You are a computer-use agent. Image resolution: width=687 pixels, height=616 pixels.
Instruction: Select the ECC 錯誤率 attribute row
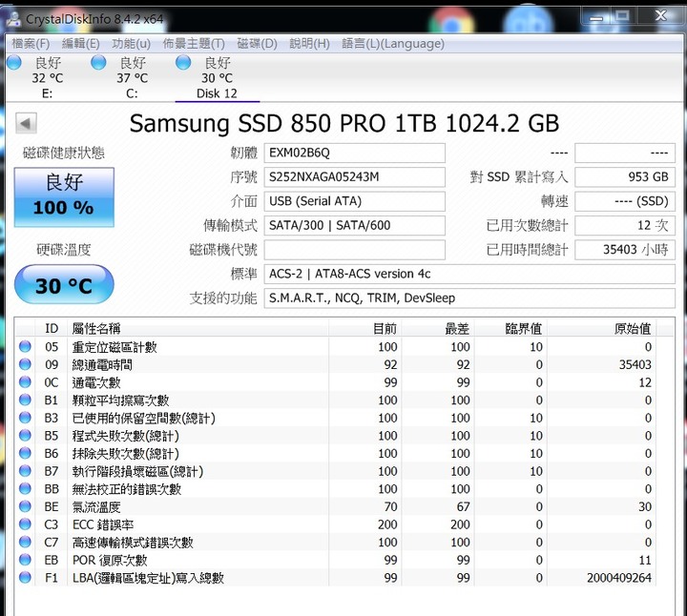click(x=336, y=524)
